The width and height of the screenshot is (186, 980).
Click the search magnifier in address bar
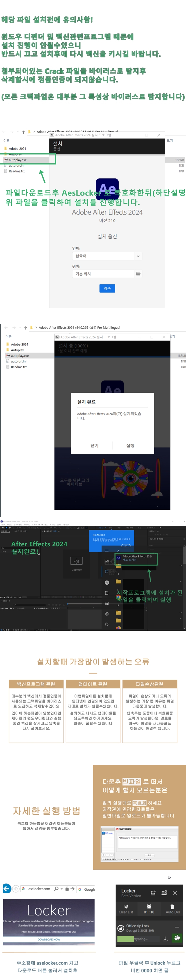pos(57,889)
